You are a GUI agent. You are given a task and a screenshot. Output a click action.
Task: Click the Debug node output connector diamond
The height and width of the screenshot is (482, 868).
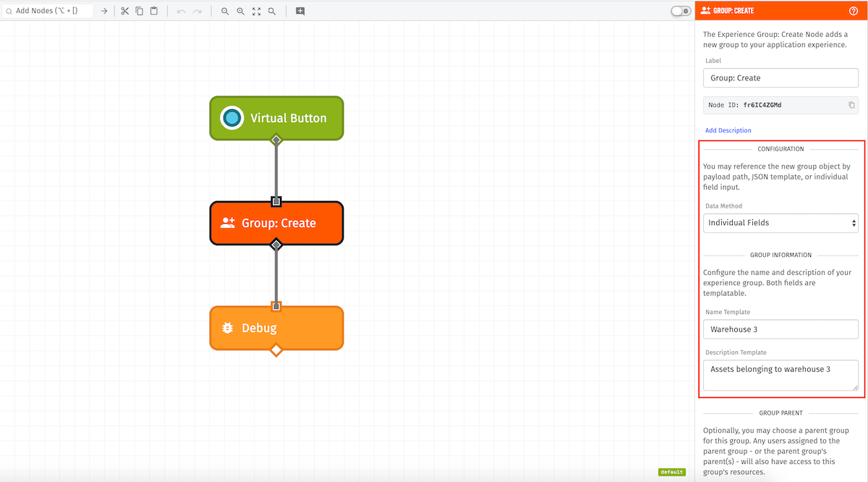[x=276, y=350]
